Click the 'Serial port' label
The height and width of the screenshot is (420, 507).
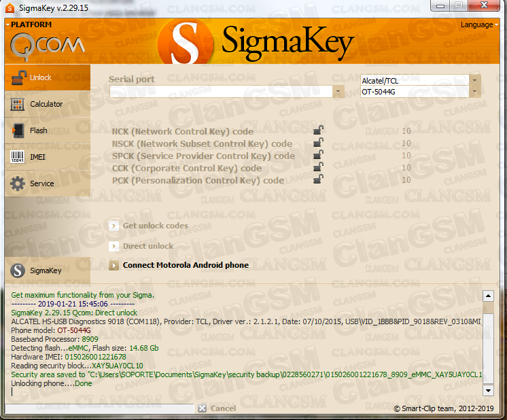click(132, 80)
